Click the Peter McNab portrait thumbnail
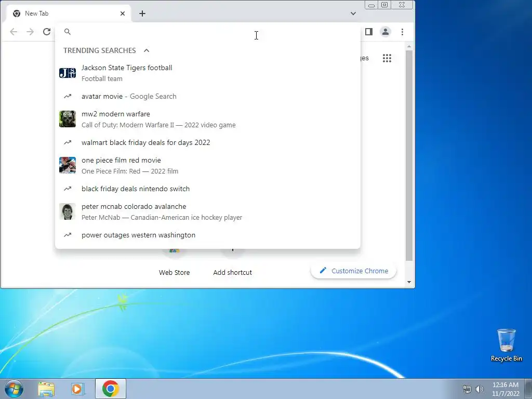Viewport: 532px width, 399px height. click(68, 212)
